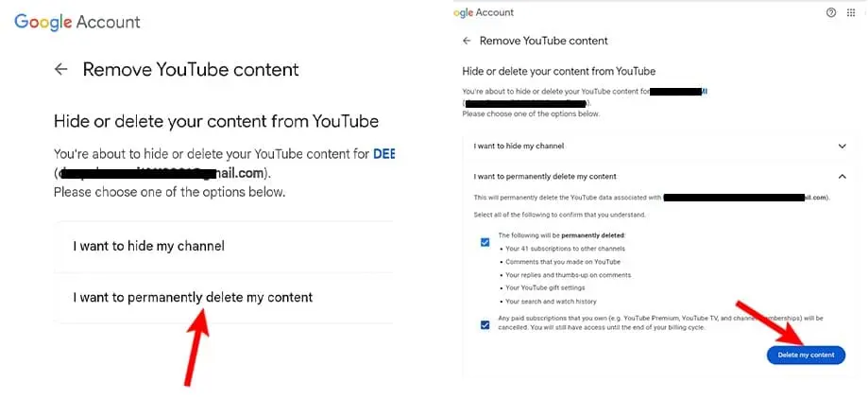Click 'Please choose one of the options below' left text
868x399 pixels.
point(169,193)
